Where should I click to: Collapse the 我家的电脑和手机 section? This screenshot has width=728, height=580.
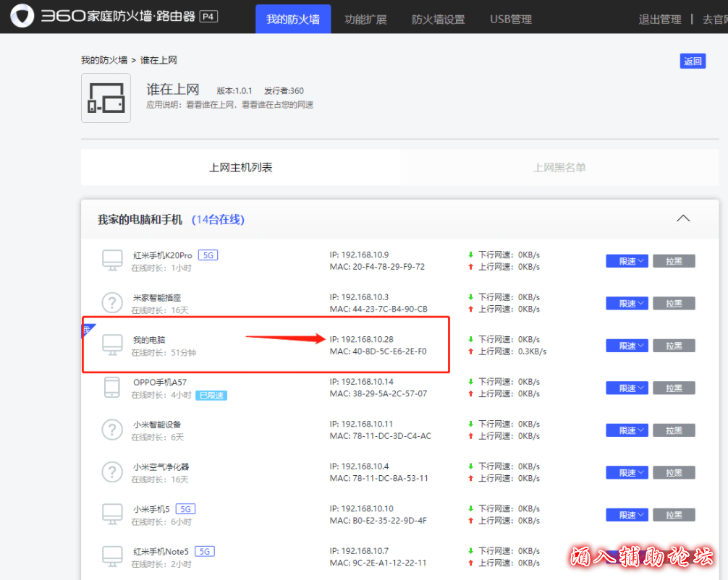pos(682,218)
